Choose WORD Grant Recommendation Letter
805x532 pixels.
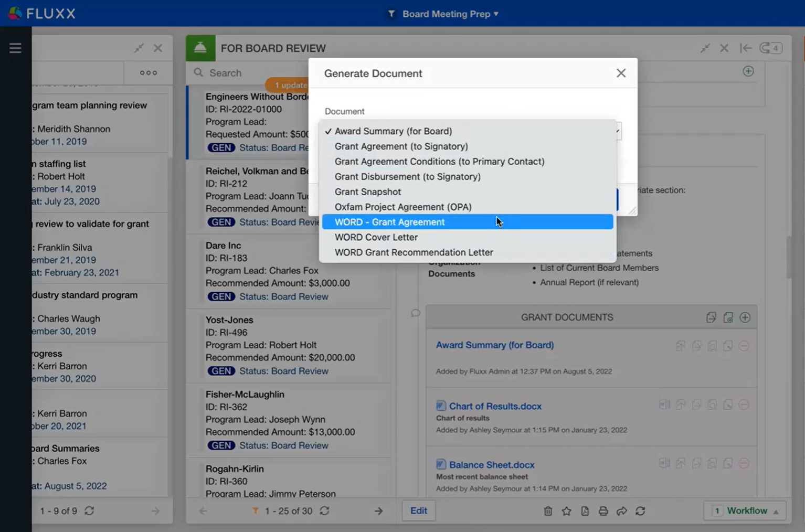coord(468,252)
